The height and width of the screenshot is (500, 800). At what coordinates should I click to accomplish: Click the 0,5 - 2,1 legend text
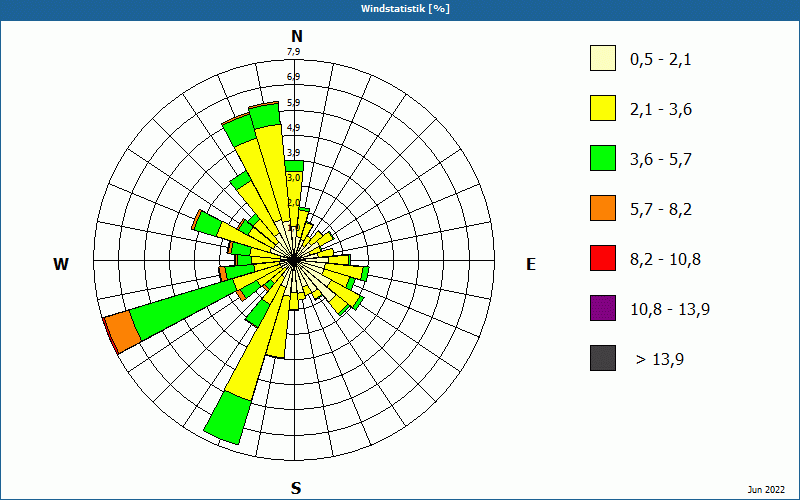(661, 60)
